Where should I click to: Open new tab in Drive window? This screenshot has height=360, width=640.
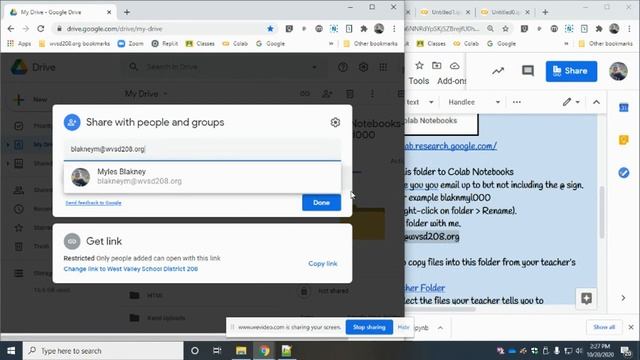pyautogui.click(x=127, y=12)
